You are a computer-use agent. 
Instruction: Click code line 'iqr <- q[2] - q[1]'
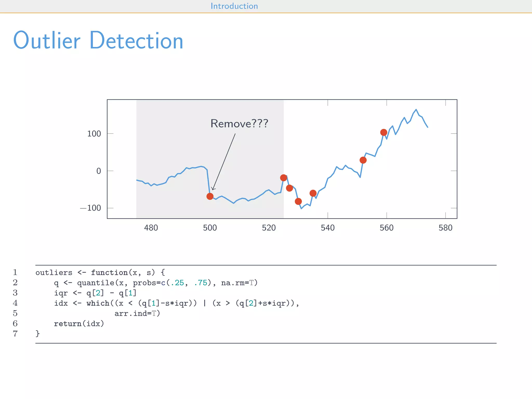(x=95, y=293)
